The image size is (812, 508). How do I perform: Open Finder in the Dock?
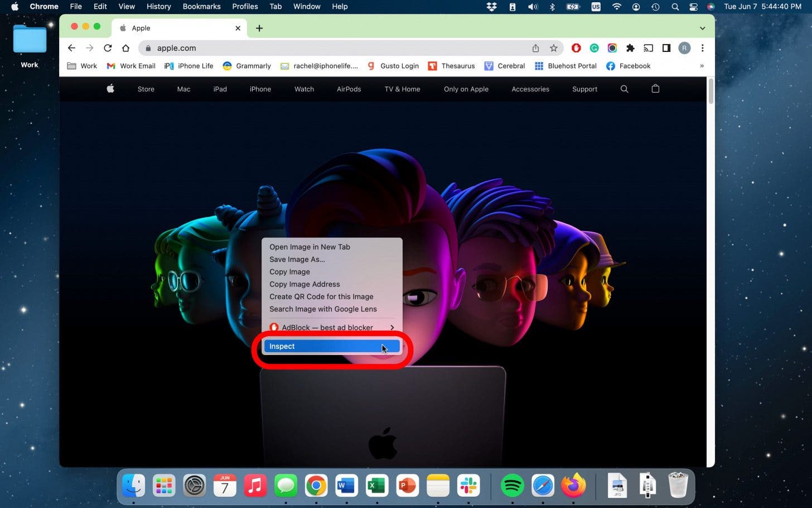pos(133,486)
